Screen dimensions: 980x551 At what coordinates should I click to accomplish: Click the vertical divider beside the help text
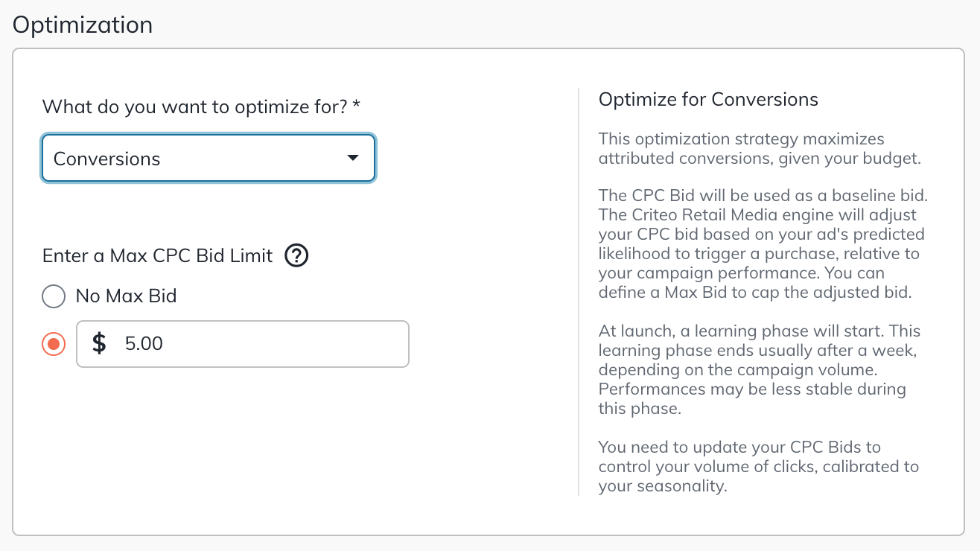(579, 292)
